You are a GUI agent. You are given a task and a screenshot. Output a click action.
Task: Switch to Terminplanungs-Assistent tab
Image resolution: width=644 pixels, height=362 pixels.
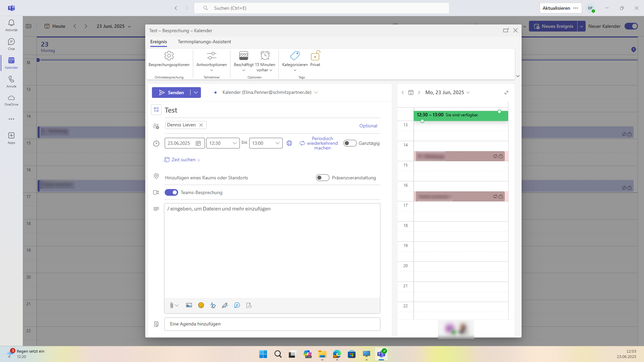coord(204,42)
